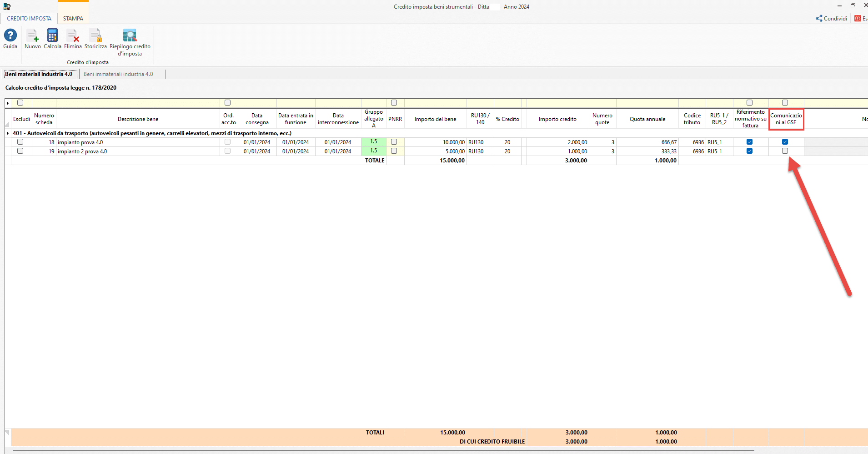868x454 pixels.
Task: Select description cell 'impianto prova 4.0'
Action: 138,142
